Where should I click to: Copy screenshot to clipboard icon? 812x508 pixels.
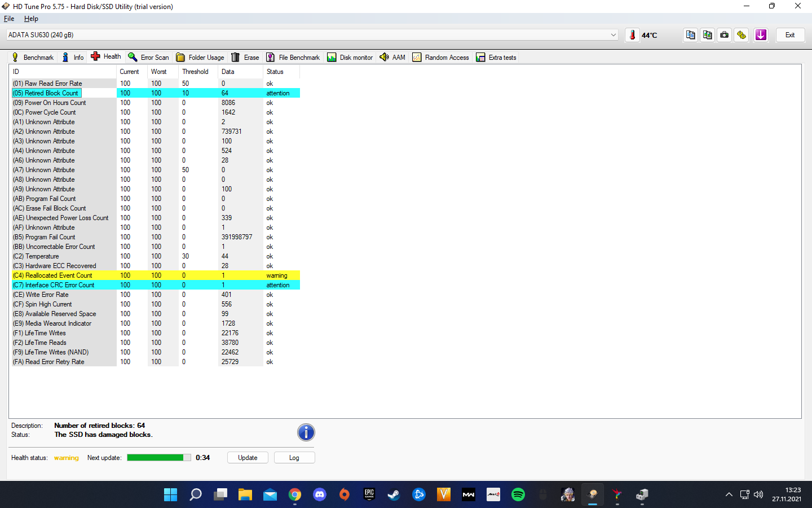(x=707, y=35)
